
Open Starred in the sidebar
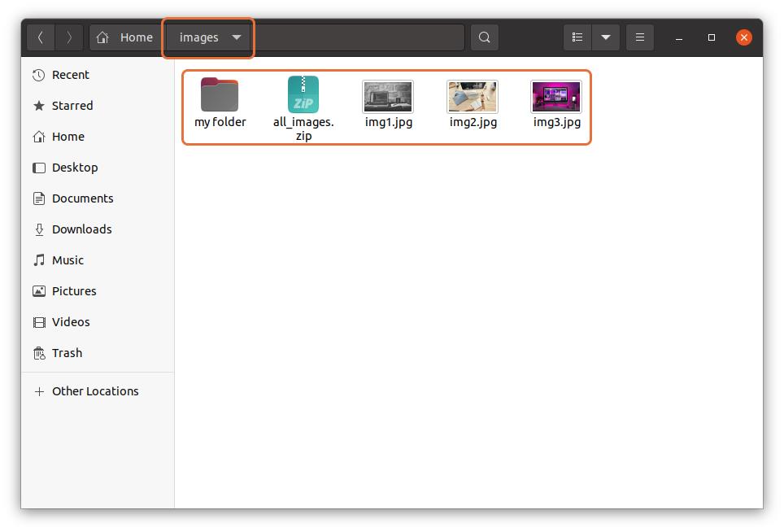[x=72, y=106]
